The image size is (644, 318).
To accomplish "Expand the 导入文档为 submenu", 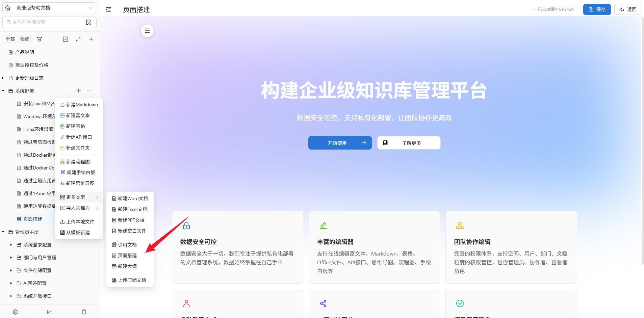I will point(79,208).
